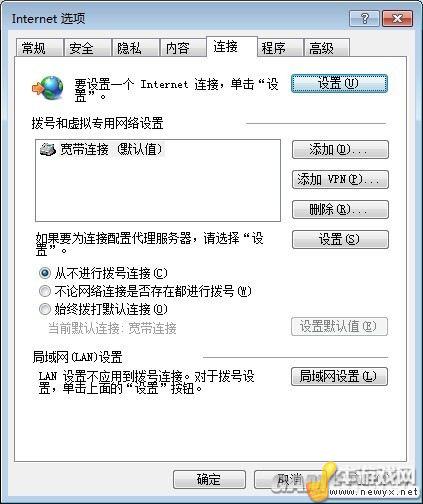Close the Internet 选项 dialog with X
This screenshot has width=423, height=504.
click(x=397, y=18)
